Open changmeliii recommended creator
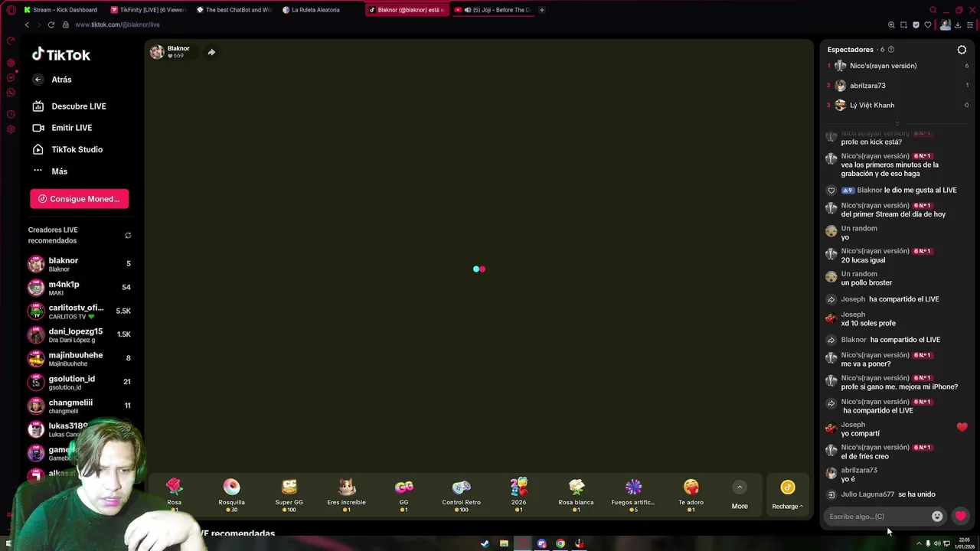 80,406
